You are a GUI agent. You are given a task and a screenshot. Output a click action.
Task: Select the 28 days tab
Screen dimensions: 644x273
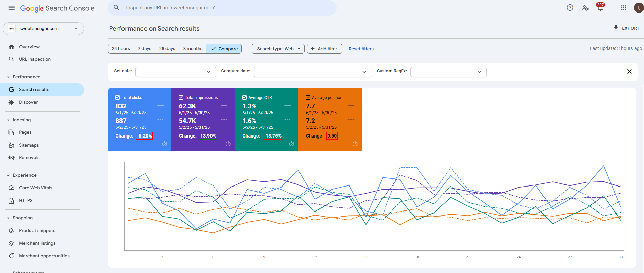[x=167, y=49]
